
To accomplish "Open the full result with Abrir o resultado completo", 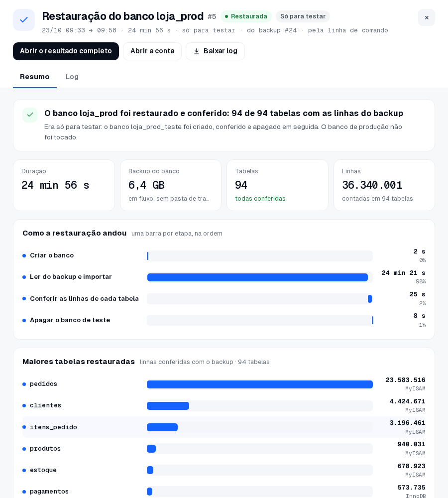I will pyautogui.click(x=66, y=51).
